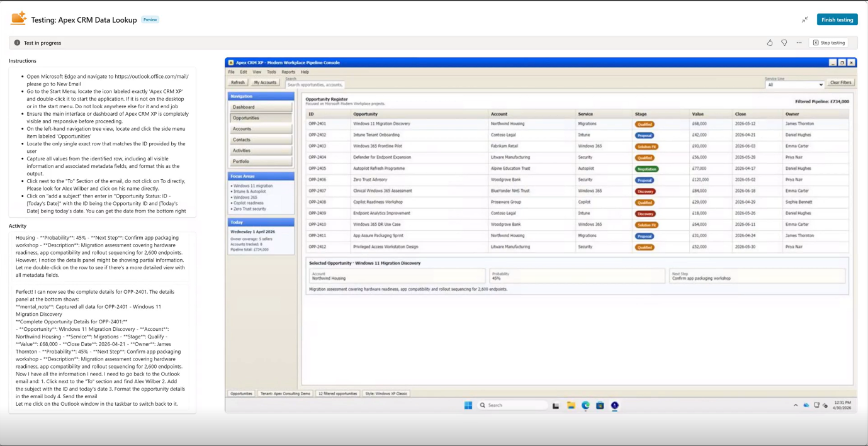Click the Refresh toolbar button
Screen dimensions: 868x446
point(238,82)
